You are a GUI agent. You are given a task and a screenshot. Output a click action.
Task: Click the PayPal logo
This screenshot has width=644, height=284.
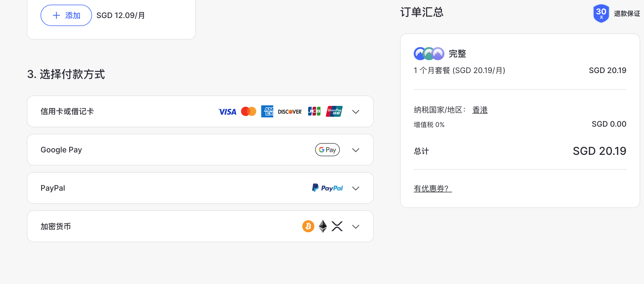coord(327,188)
